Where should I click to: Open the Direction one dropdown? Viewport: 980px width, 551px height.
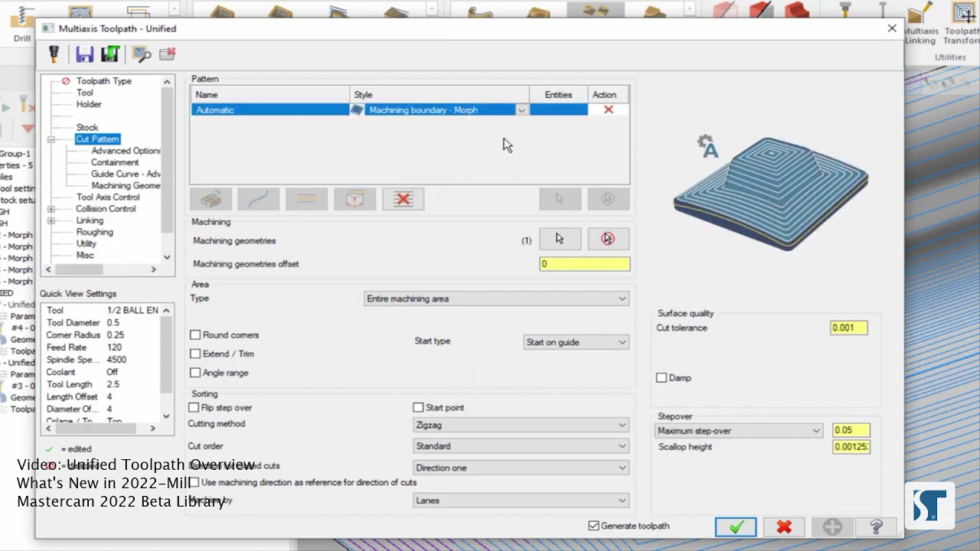pos(521,468)
